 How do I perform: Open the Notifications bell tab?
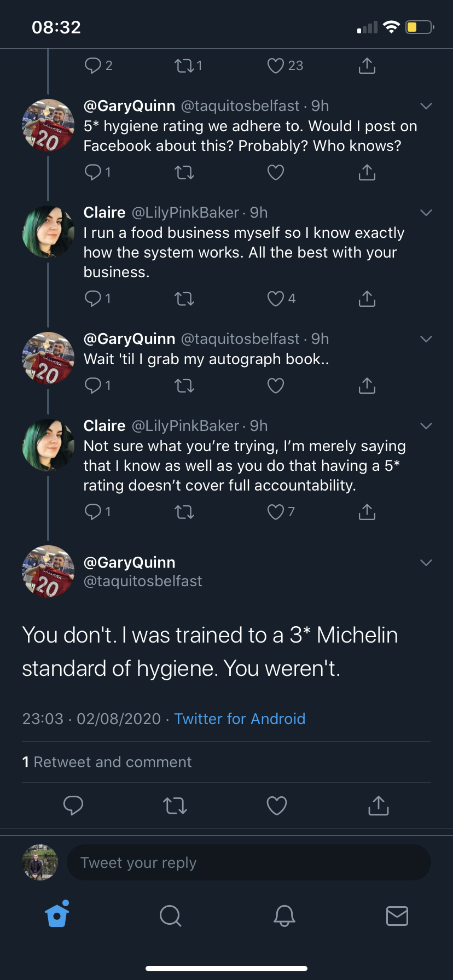[284, 915]
